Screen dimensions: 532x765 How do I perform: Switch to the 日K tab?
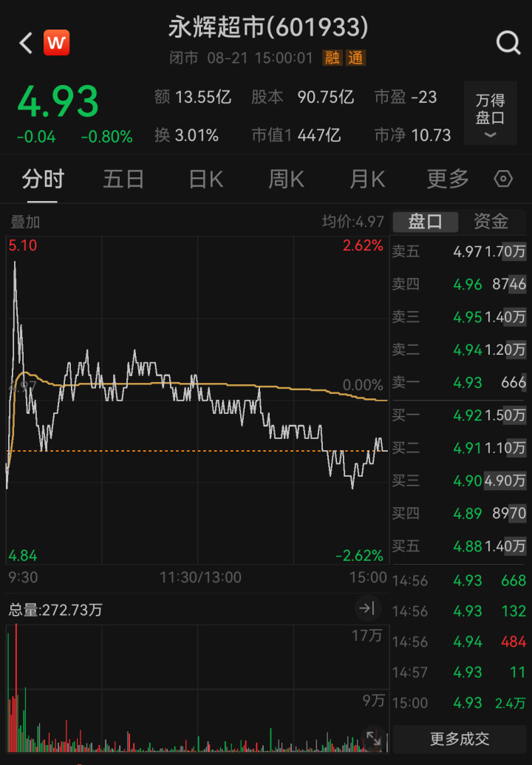click(205, 179)
